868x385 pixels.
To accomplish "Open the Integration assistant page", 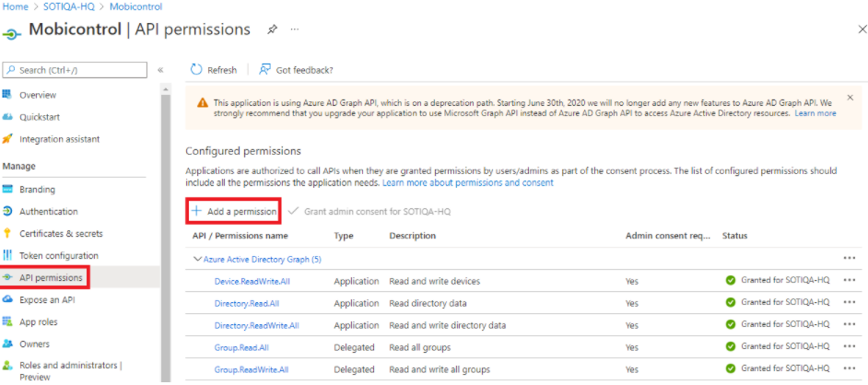I will 59,139.
